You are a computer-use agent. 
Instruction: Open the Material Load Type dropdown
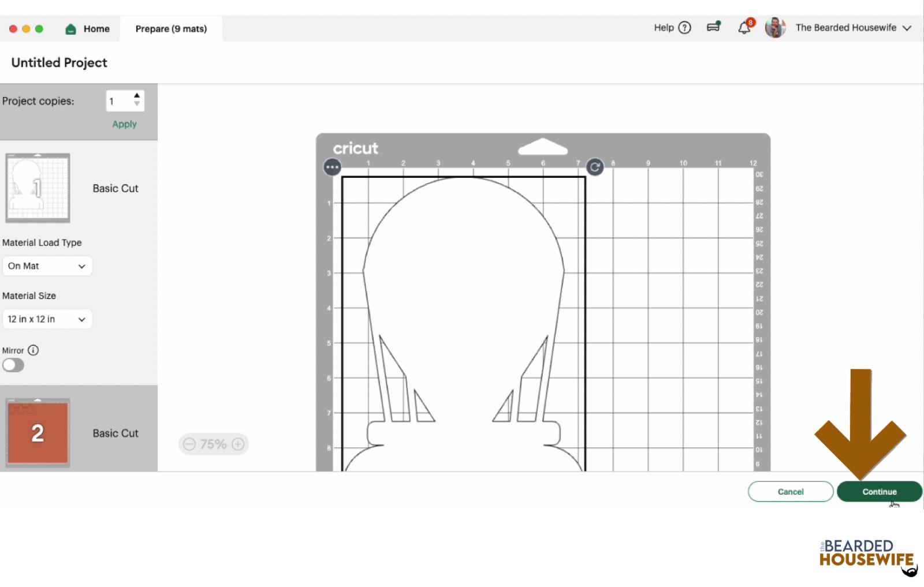[47, 266]
